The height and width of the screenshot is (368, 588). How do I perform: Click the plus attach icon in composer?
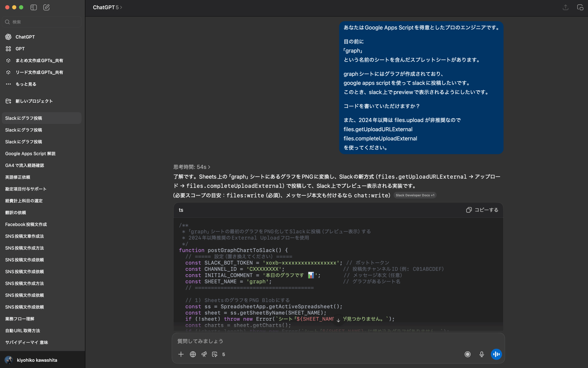click(181, 354)
